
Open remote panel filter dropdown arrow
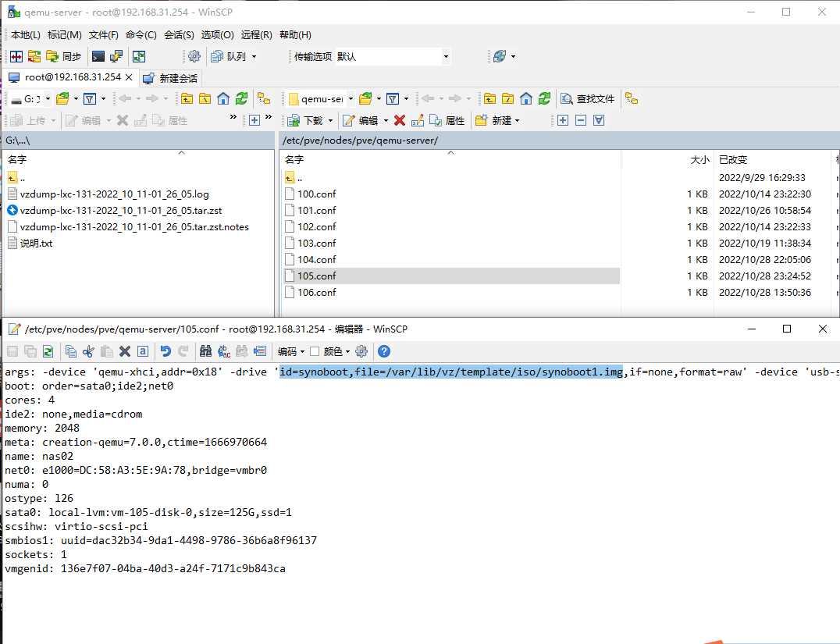click(406, 98)
